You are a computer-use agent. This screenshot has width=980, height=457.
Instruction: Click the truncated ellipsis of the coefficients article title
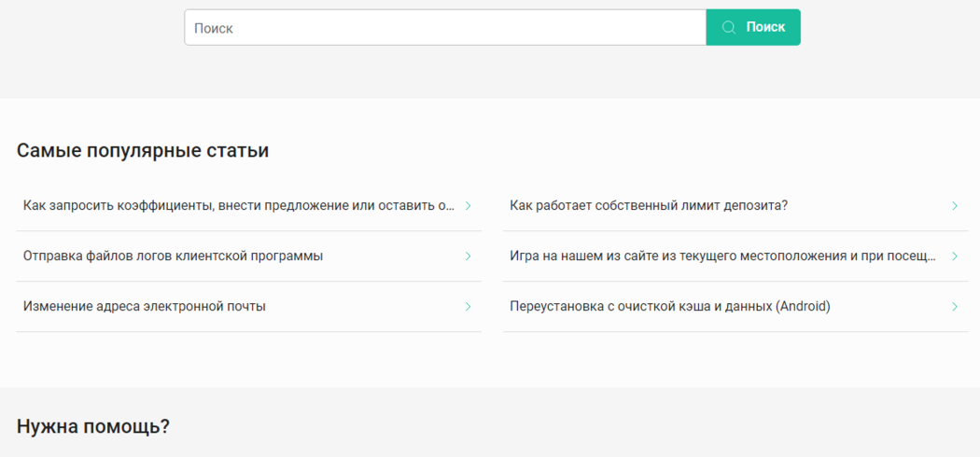(x=450, y=205)
